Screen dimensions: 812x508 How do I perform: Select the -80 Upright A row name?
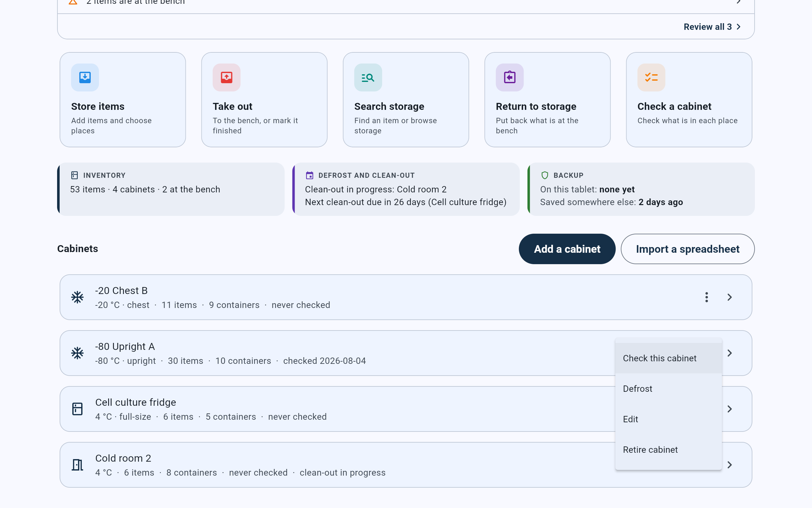[x=125, y=346]
